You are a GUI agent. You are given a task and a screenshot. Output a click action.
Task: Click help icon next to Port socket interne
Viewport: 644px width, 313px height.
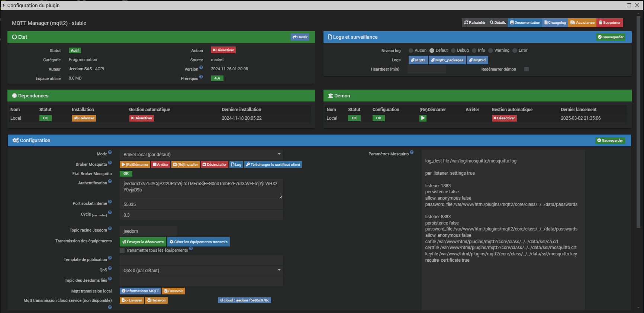tap(110, 202)
